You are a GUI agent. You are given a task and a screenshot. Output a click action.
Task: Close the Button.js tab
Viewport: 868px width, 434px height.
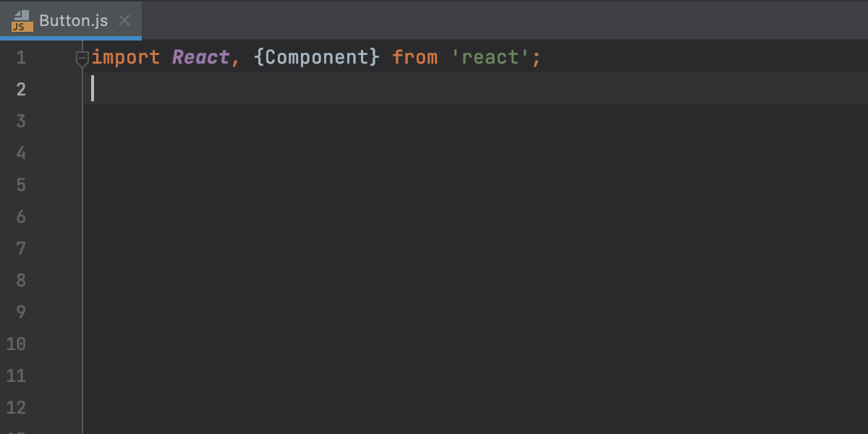click(124, 21)
